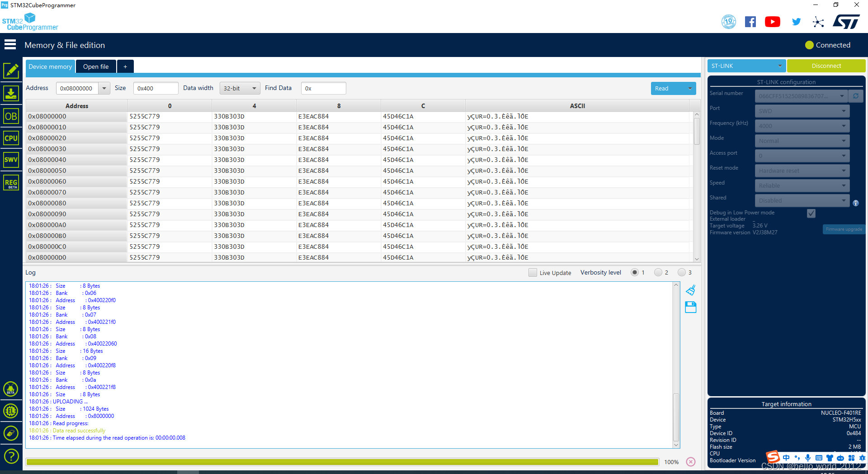The height and width of the screenshot is (474, 868).
Task: Select verbosity level 1
Action: coord(635,272)
